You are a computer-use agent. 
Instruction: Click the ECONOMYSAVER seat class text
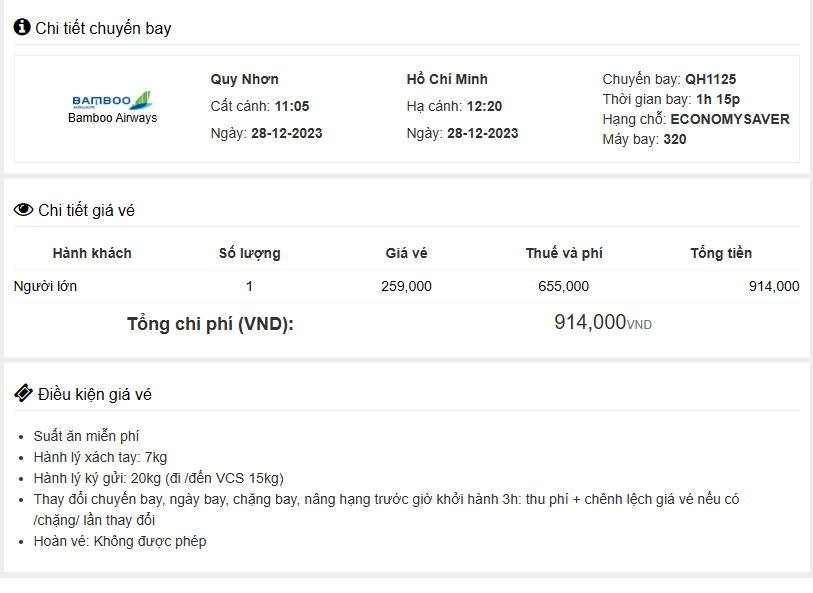click(729, 119)
